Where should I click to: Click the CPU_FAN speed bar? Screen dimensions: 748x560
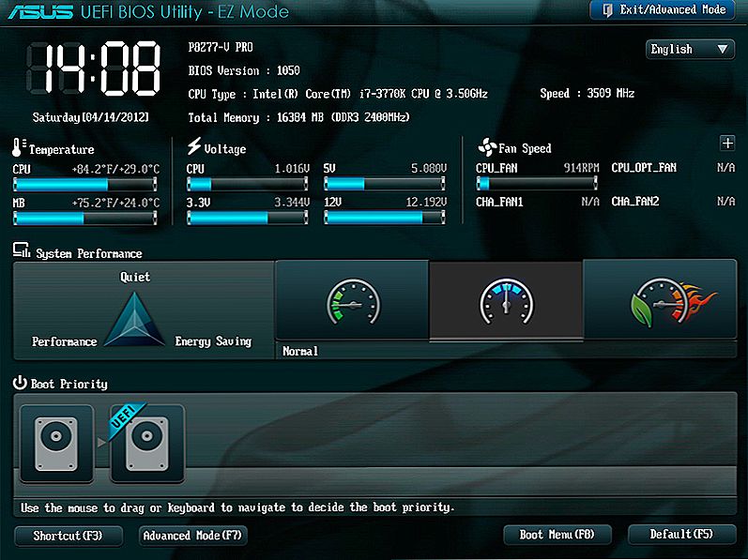coord(537,183)
